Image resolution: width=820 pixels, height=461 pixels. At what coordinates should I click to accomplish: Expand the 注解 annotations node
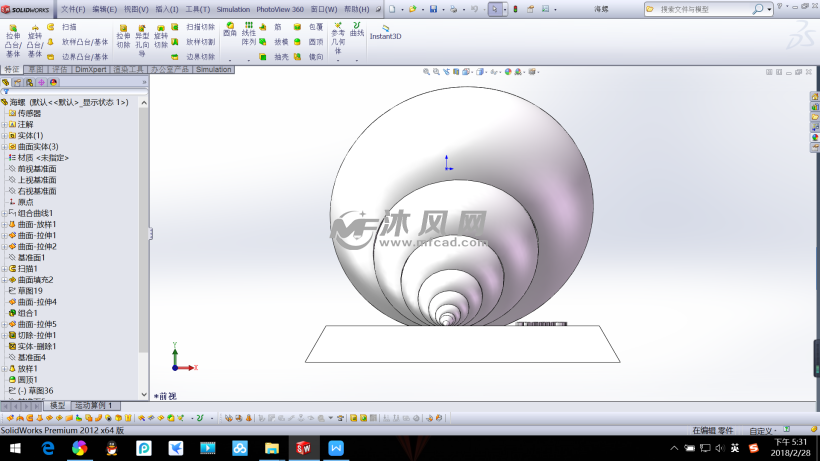point(4,125)
